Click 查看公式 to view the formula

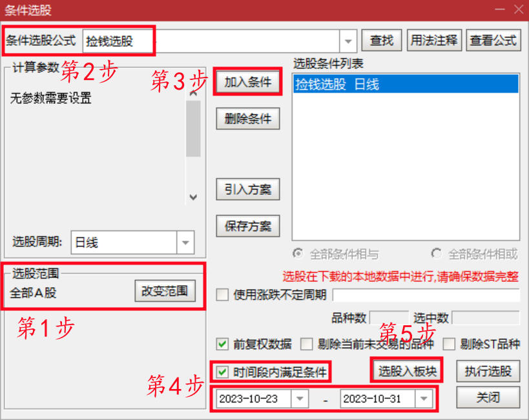pyautogui.click(x=493, y=41)
